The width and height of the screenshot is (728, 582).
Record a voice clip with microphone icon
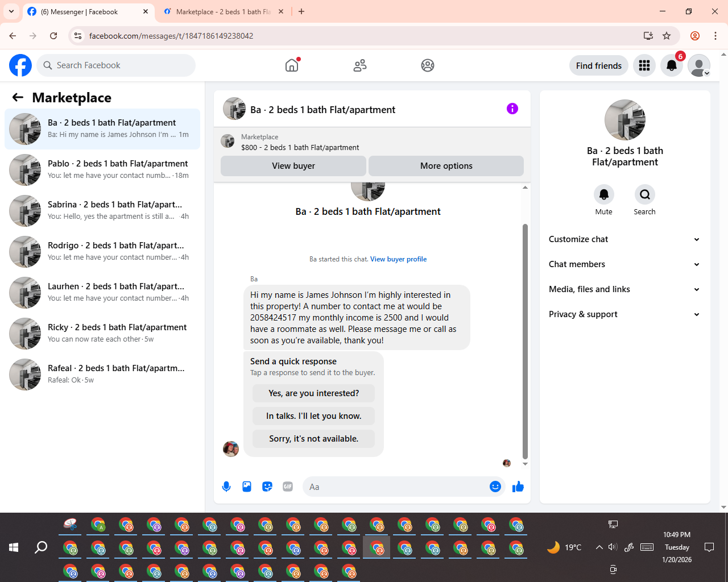pyautogui.click(x=226, y=487)
